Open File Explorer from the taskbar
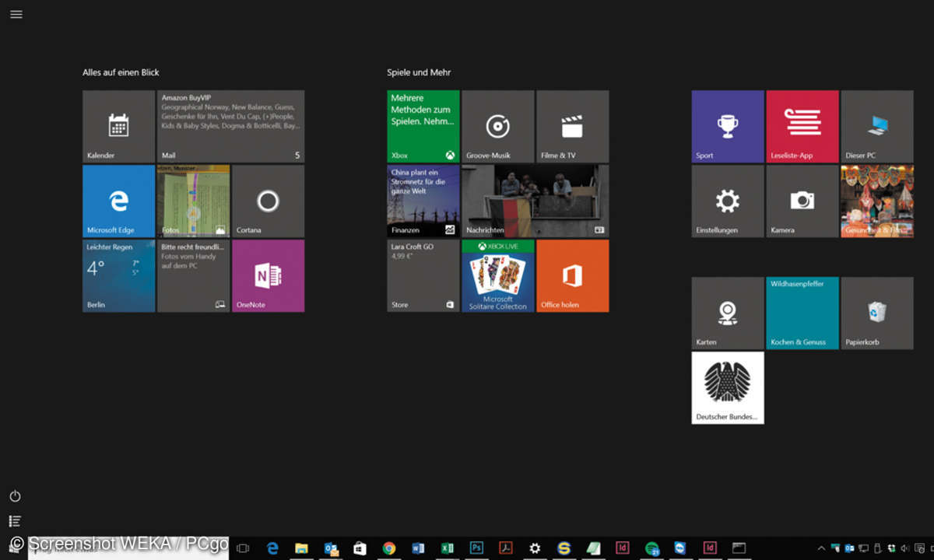 point(301,548)
